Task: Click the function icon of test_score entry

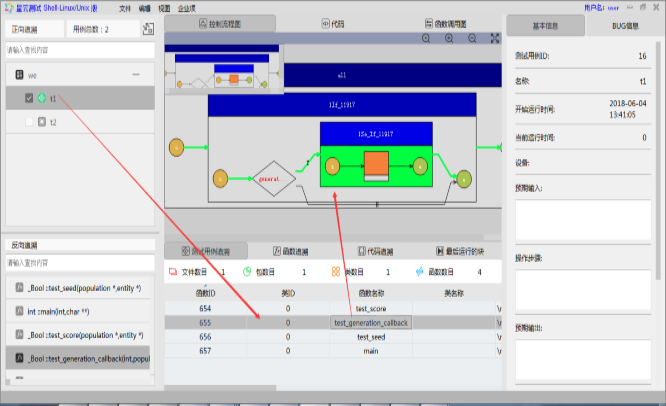Action: 20,335
